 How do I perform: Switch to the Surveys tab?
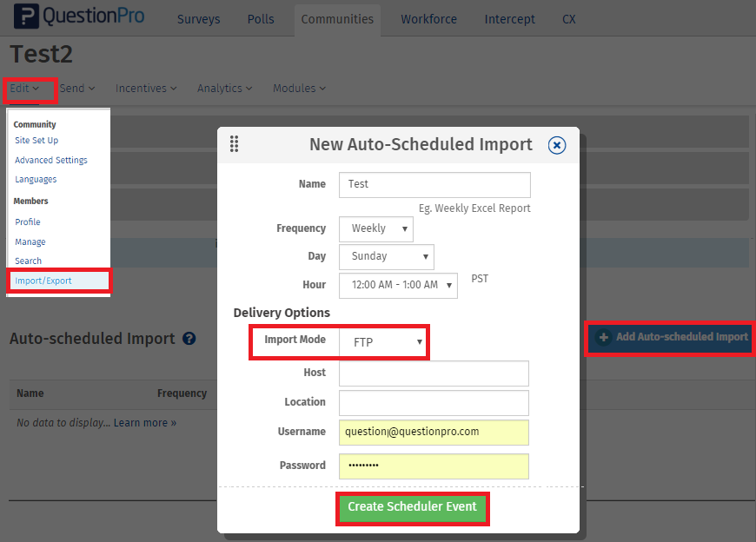coord(198,18)
